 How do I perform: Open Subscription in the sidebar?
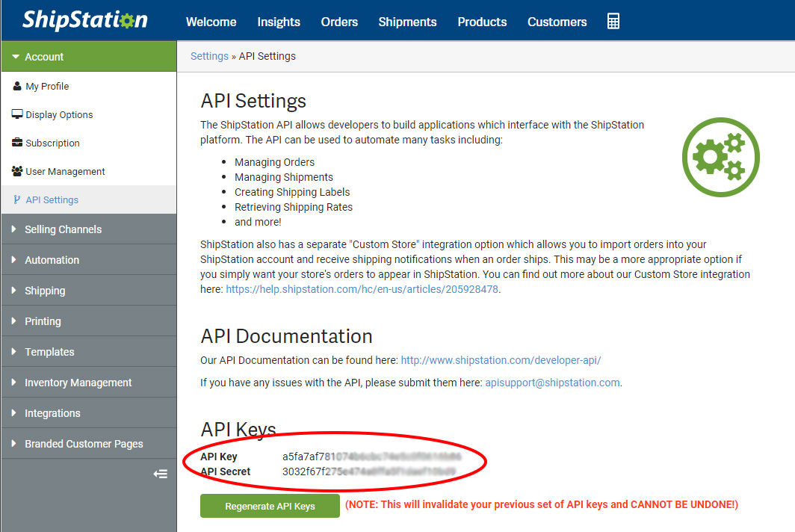point(89,143)
